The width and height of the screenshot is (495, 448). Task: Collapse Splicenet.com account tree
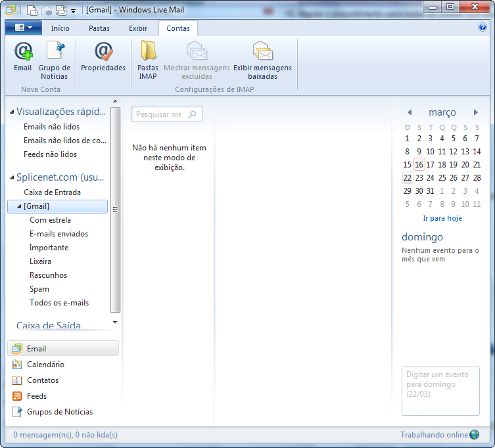pos(12,177)
